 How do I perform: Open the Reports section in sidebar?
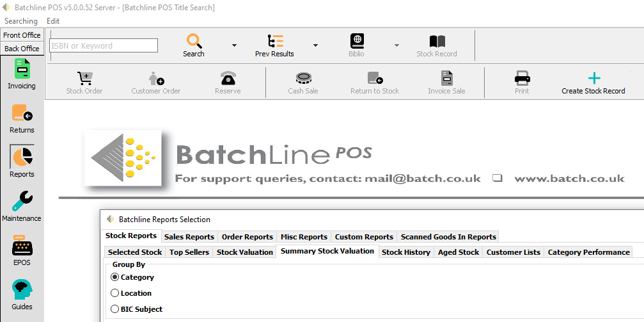point(22,161)
